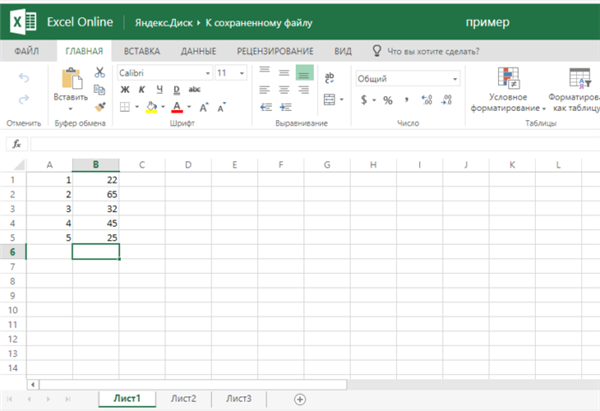This screenshot has width=600, height=411.
Task: Click the select-all corner triangle
Action: click(x=19, y=165)
